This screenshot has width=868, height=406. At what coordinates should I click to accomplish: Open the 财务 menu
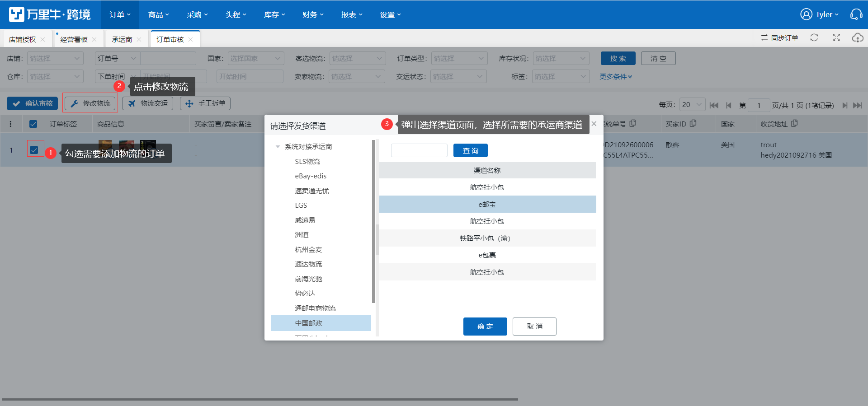click(x=313, y=14)
